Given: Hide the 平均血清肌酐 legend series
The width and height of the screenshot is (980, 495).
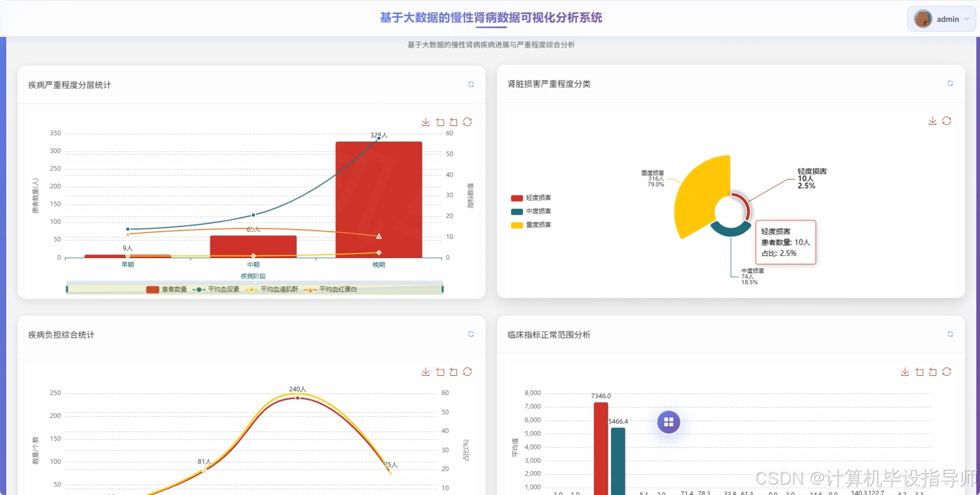Looking at the screenshot, I should (x=272, y=289).
